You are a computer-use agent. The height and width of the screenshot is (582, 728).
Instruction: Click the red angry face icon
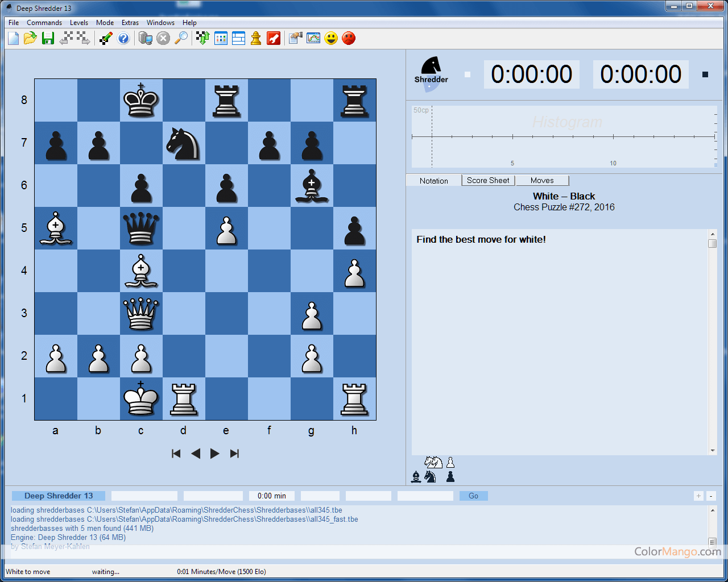(x=349, y=38)
